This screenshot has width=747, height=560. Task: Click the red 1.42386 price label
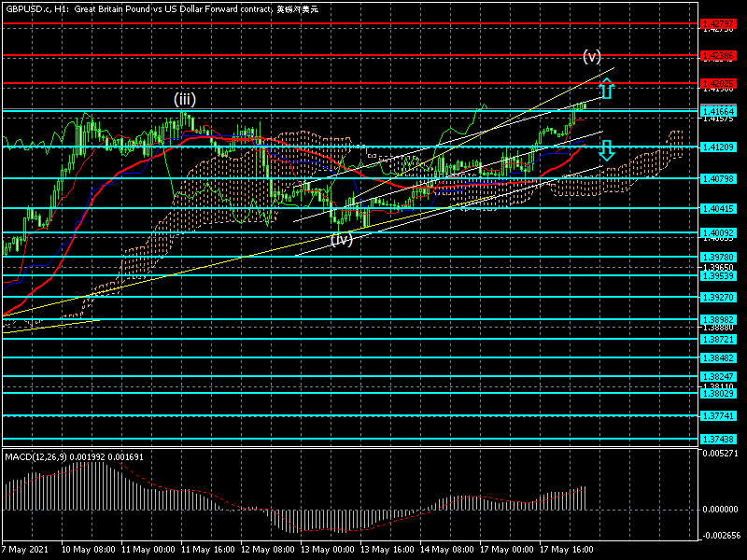[x=719, y=56]
